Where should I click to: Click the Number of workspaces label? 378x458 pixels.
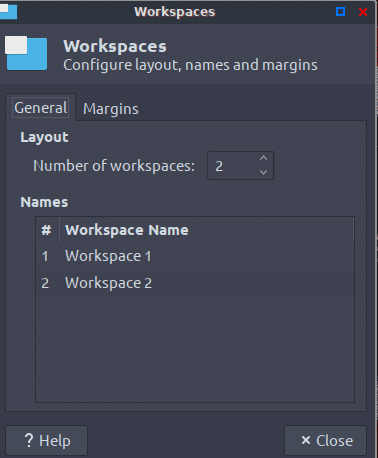114,166
